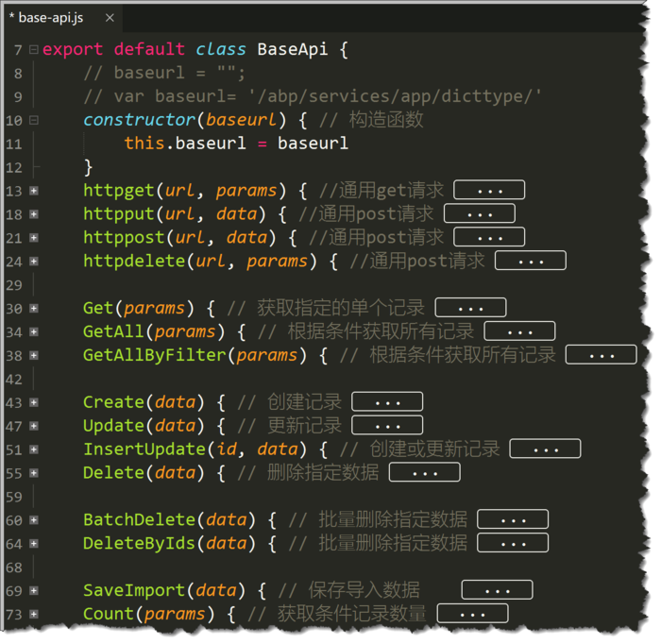Expand the Get fold at line 30

coord(34,309)
